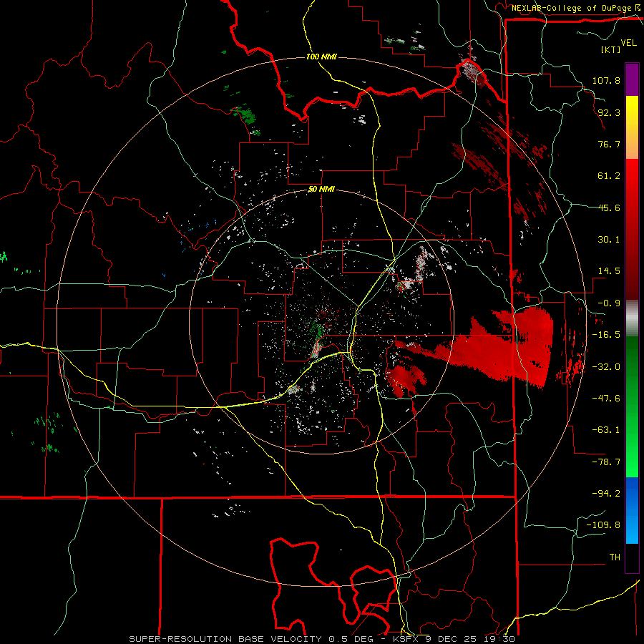Select the -16.5 legend value
Screen dimensions: 644x644
[606, 335]
